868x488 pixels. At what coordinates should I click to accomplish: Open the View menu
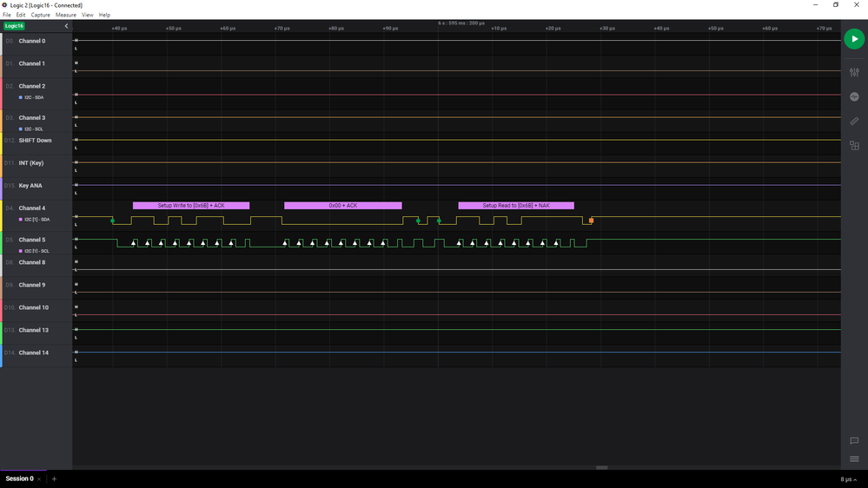point(88,15)
